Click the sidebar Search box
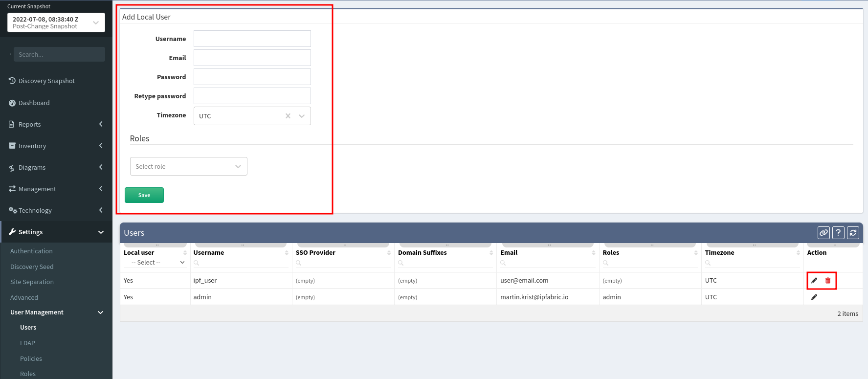The image size is (868, 379). coord(59,54)
